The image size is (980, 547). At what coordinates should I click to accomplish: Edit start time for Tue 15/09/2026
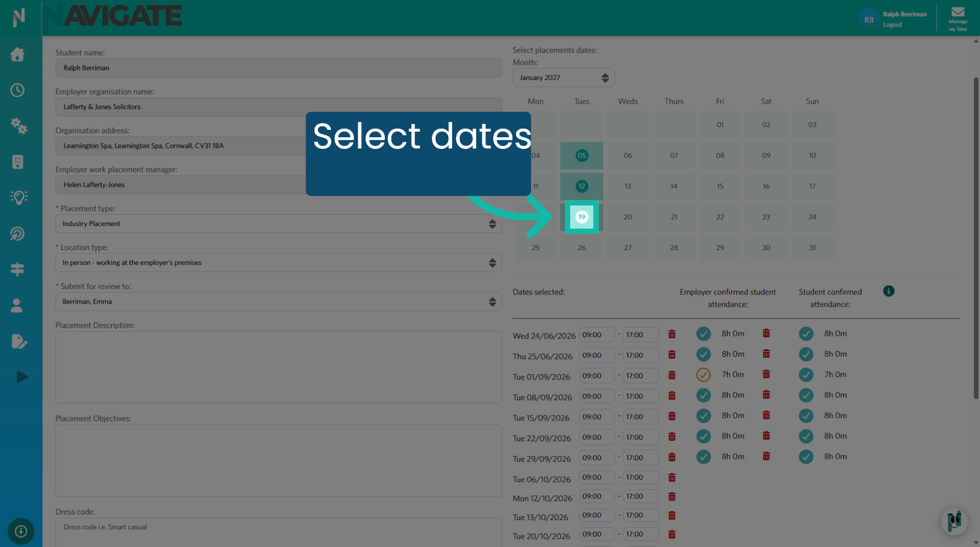point(597,417)
